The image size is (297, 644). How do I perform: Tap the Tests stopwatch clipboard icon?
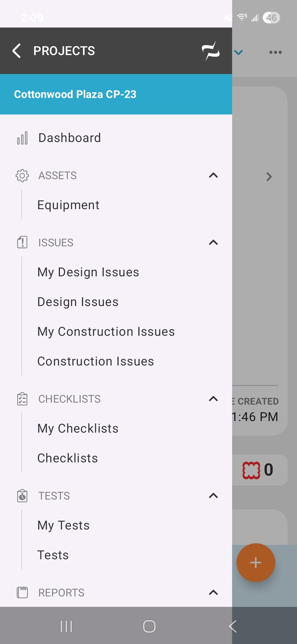[22, 496]
